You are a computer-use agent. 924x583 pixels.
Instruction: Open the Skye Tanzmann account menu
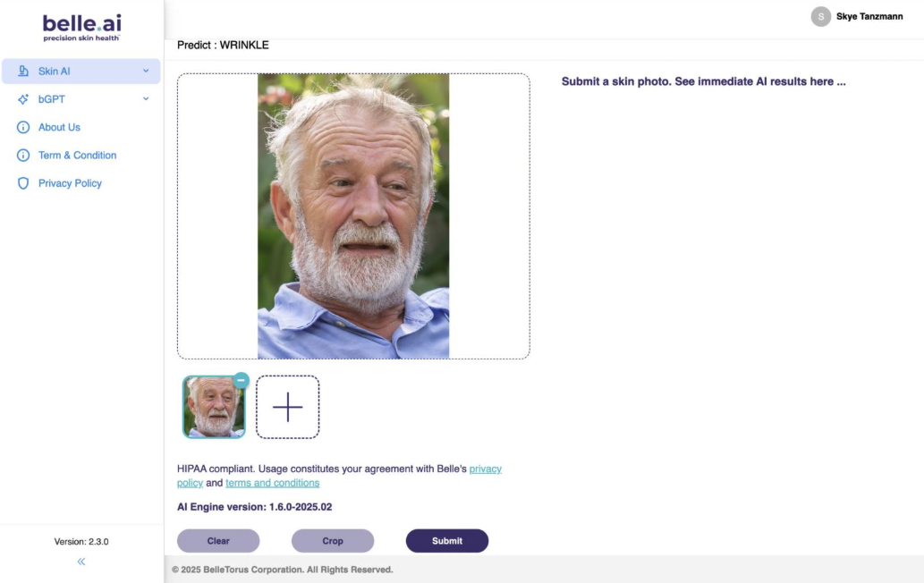pos(869,16)
